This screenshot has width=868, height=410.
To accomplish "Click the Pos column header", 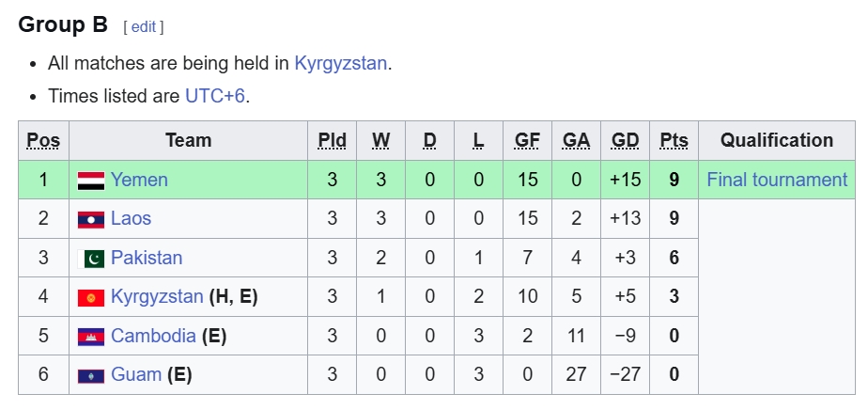I will coord(43,141).
